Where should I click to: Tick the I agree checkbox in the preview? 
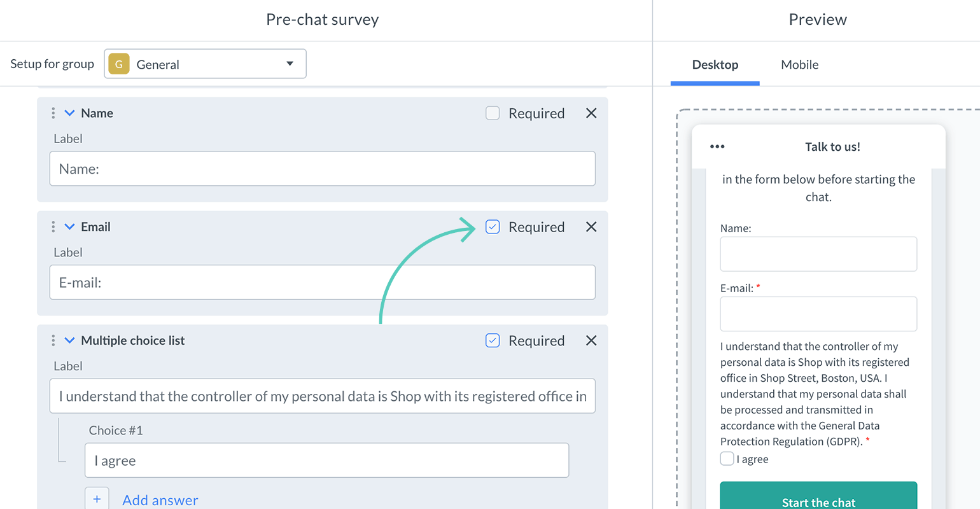[727, 459]
